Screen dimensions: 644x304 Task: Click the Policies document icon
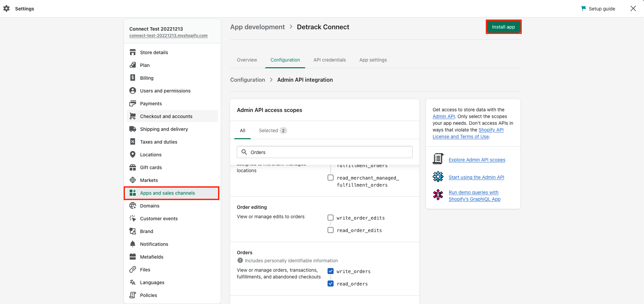click(x=133, y=295)
